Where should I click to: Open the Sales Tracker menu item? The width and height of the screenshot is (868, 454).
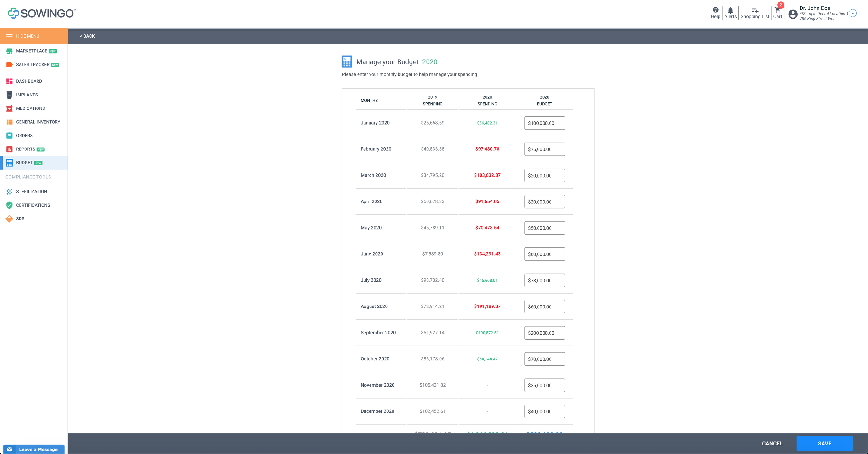[x=34, y=65]
